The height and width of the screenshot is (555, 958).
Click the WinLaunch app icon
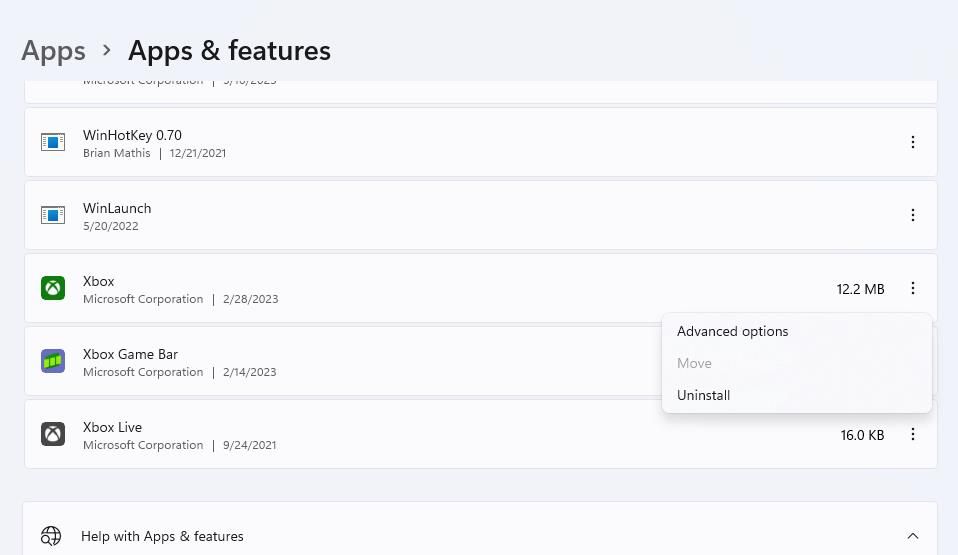pyautogui.click(x=53, y=215)
